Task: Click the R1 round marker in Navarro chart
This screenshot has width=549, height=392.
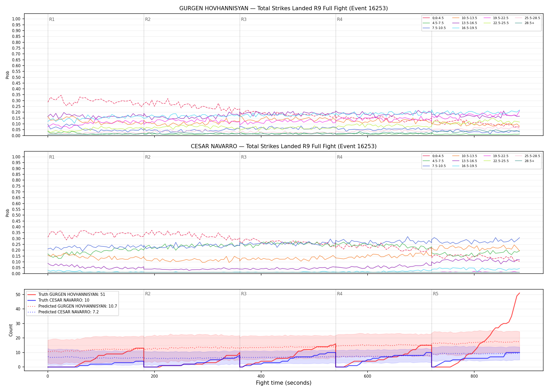Action: point(52,157)
